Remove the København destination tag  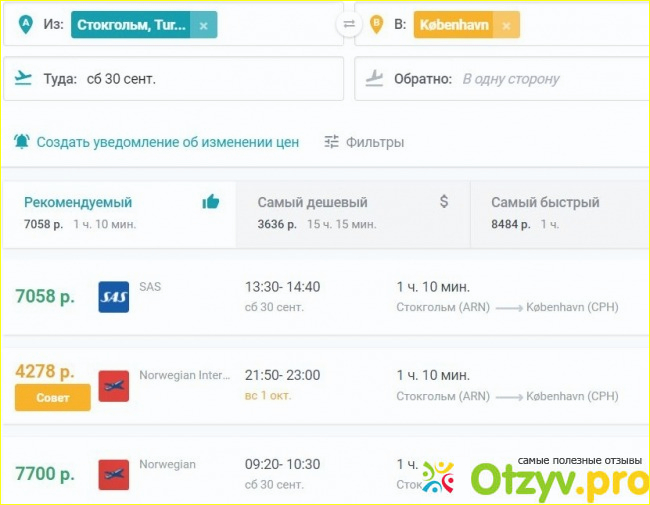click(507, 25)
